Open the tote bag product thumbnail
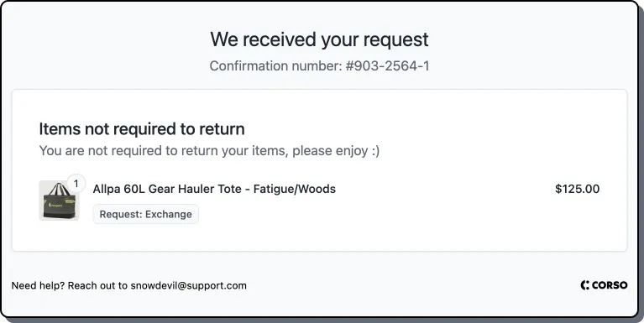The width and height of the screenshot is (644, 323). point(59,201)
